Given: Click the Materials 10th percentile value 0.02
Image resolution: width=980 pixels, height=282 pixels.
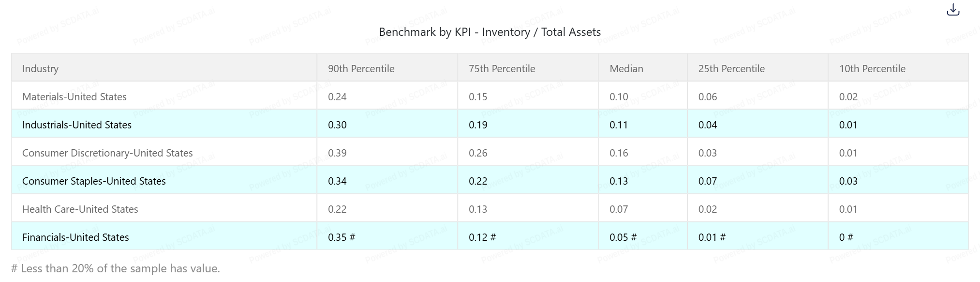Looking at the screenshot, I should tap(848, 97).
